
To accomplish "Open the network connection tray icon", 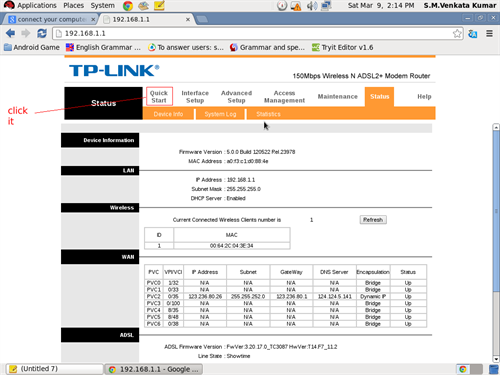I will 326,6.
